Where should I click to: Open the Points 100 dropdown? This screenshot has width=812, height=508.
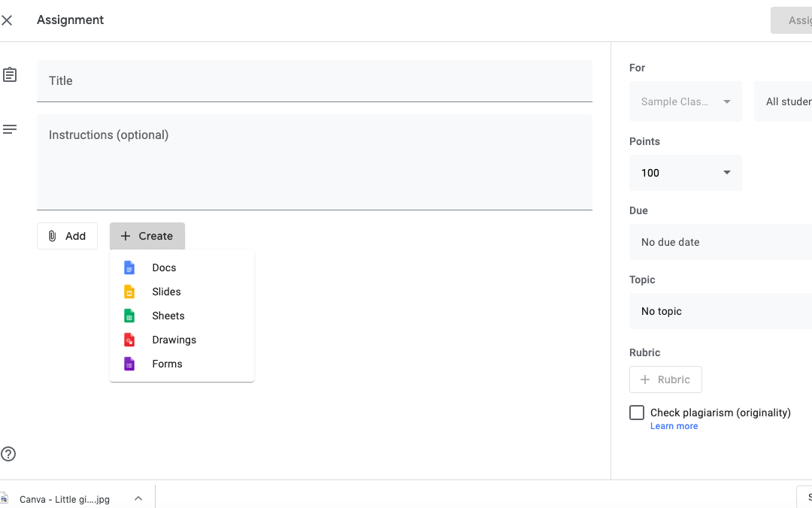(x=686, y=173)
